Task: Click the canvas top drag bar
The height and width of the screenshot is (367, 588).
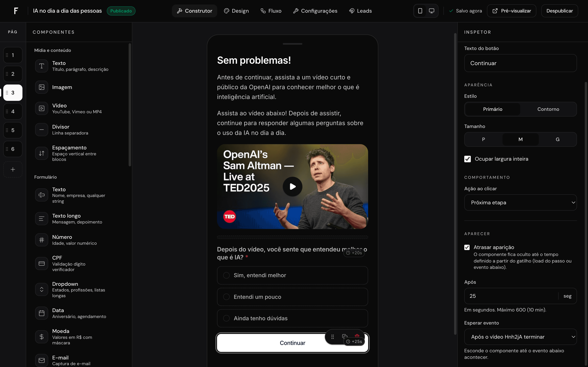Action: click(292, 44)
